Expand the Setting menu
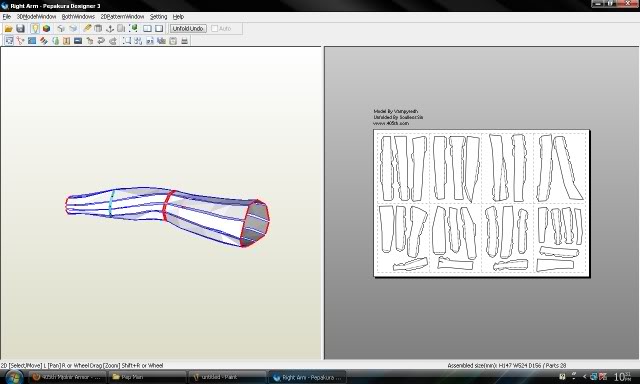 158,17
